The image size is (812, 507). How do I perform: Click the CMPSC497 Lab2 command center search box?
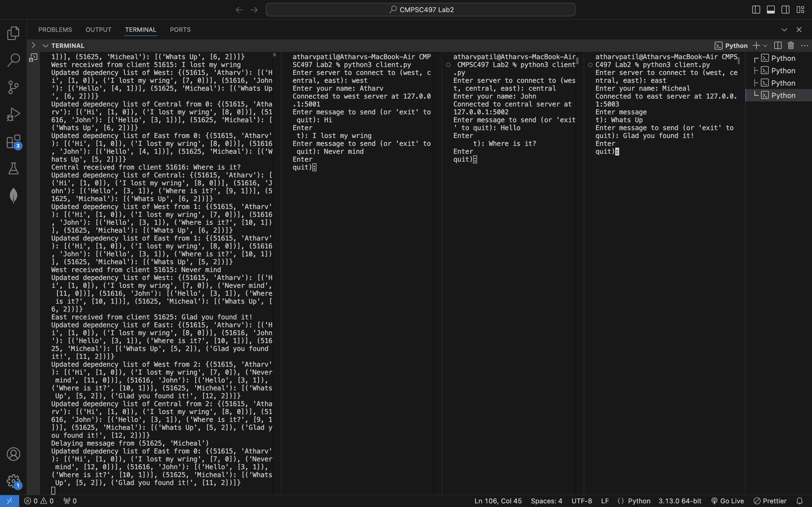click(420, 10)
